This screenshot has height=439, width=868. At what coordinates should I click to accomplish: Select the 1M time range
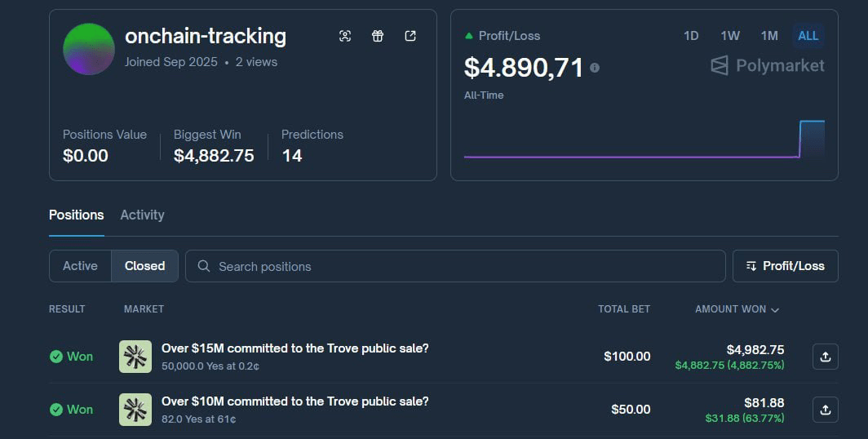[769, 36]
